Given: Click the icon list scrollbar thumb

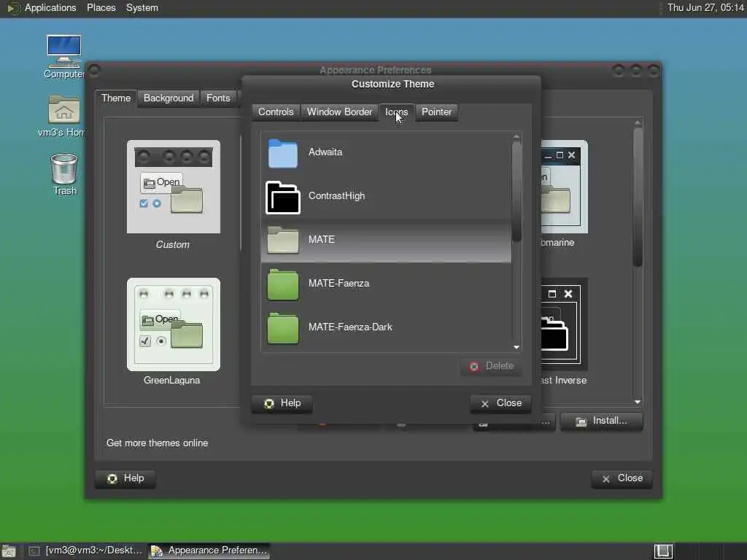Looking at the screenshot, I should (516, 192).
